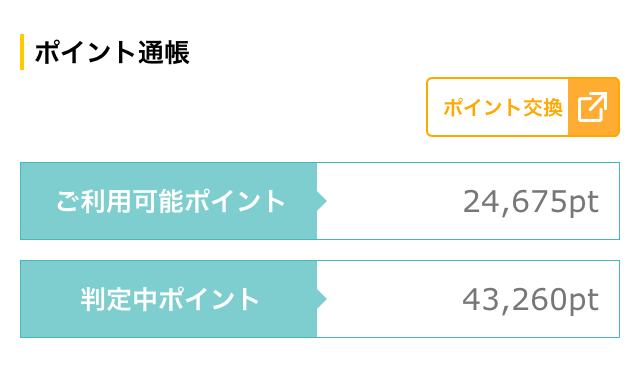Click the white cell showing 43,260pt
640x368 pixels.
(468, 299)
